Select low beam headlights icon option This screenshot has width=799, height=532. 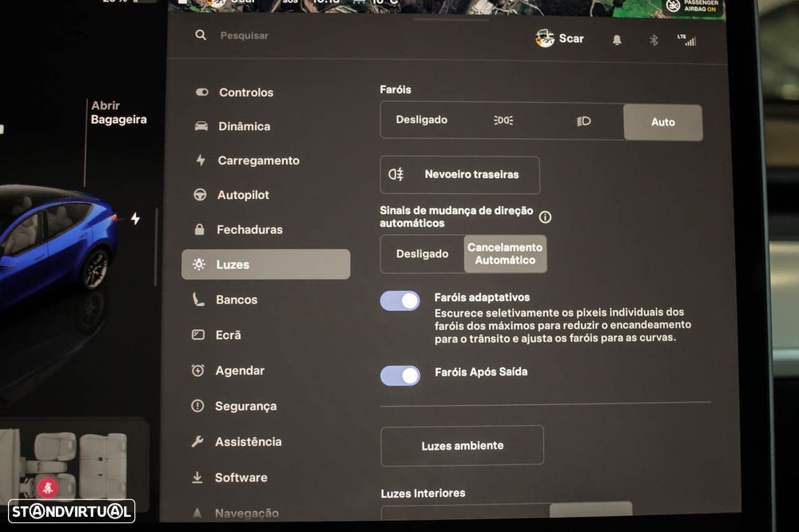tap(583, 121)
